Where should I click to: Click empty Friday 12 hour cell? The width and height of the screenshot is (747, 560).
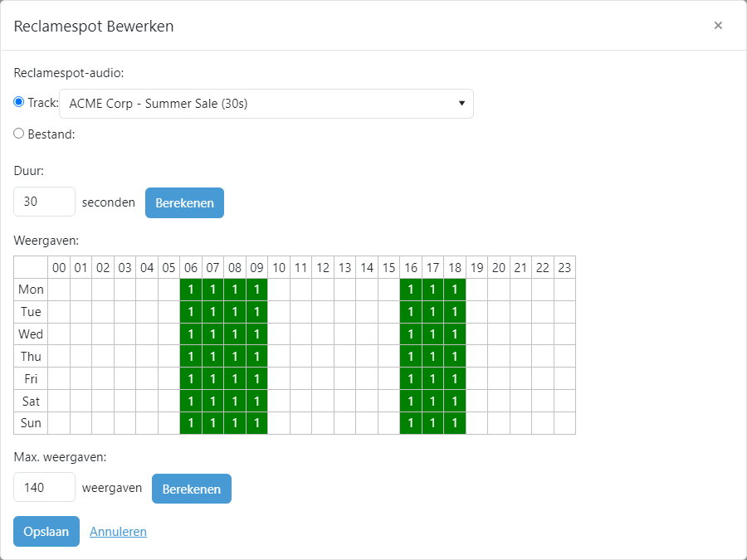click(x=323, y=378)
